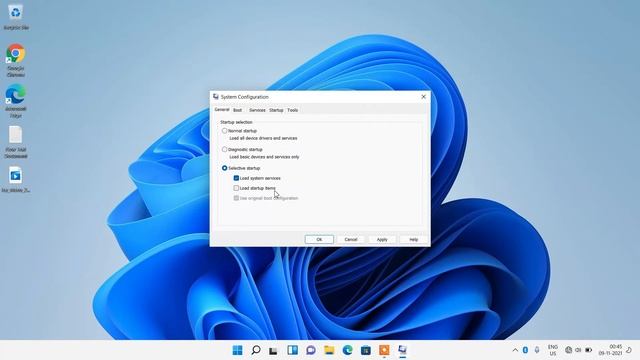Click the Help button
640x360 pixels.
click(x=413, y=239)
